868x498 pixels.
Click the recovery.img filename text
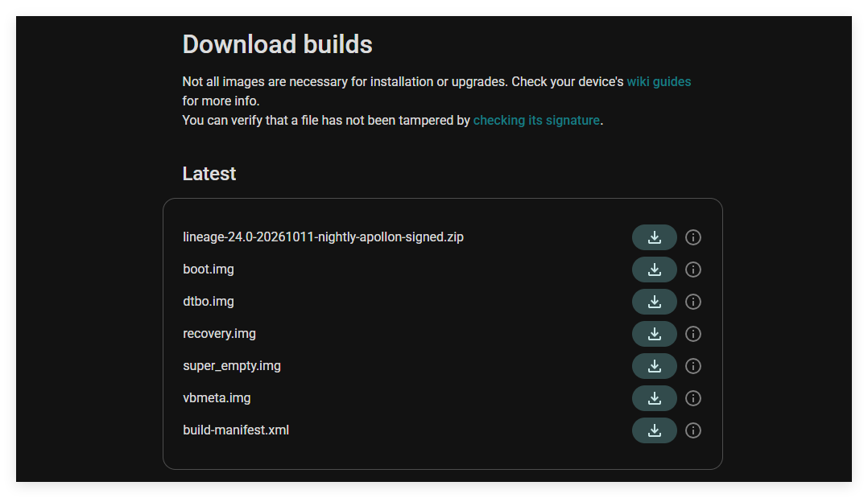click(219, 334)
